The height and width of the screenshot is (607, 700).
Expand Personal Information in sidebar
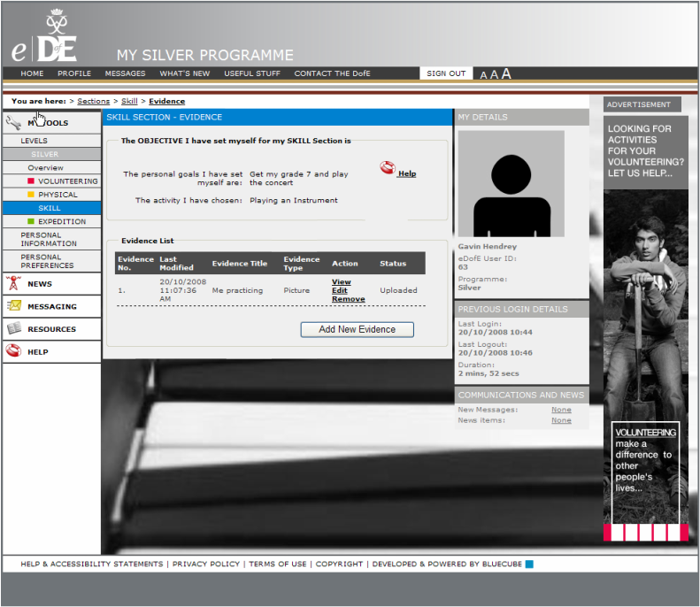(x=49, y=240)
